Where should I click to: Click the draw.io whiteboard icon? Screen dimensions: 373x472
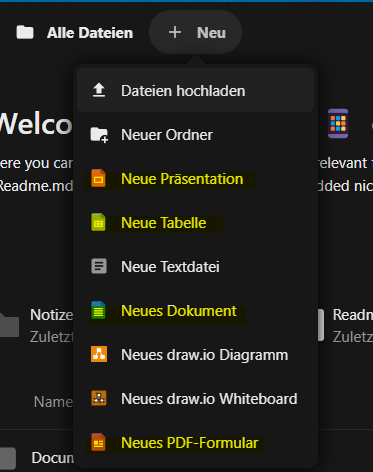tap(99, 398)
